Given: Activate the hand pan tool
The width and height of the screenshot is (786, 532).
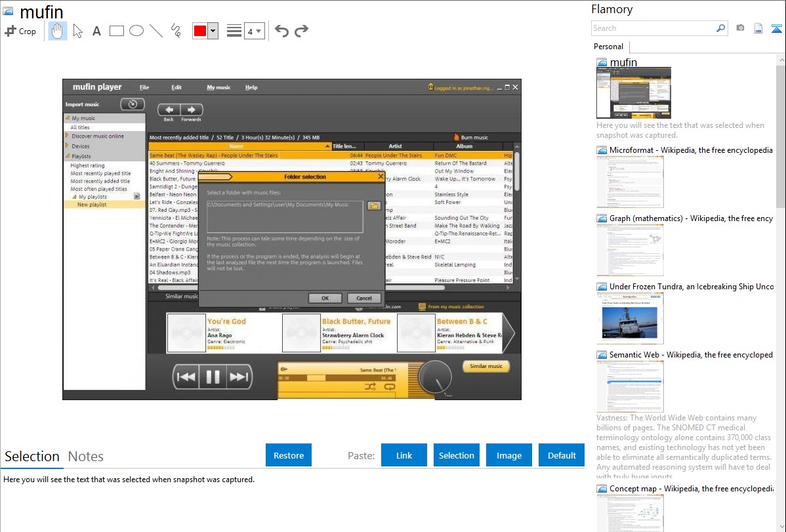Looking at the screenshot, I should click(57, 31).
